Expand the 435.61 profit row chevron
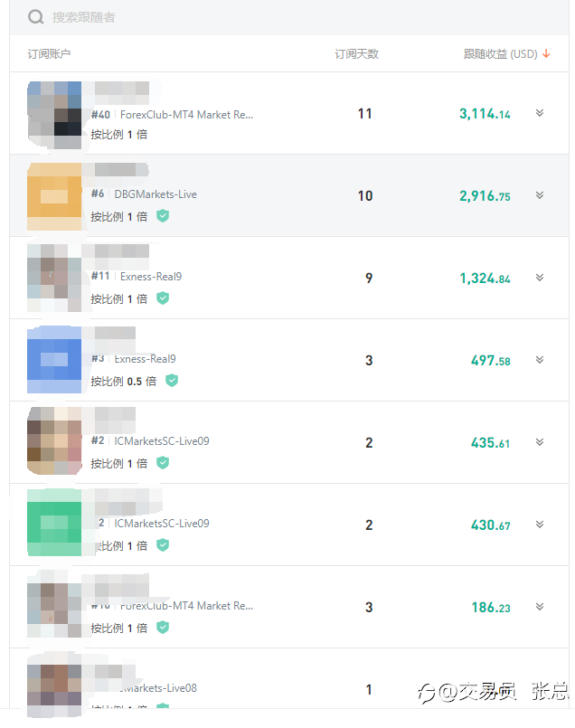The height and width of the screenshot is (728, 575). pos(539,442)
